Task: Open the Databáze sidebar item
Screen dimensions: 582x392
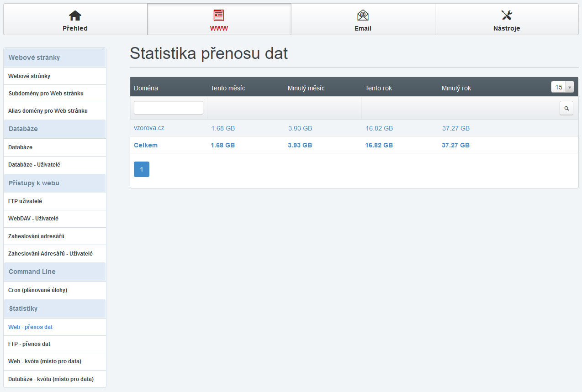Action: point(20,147)
